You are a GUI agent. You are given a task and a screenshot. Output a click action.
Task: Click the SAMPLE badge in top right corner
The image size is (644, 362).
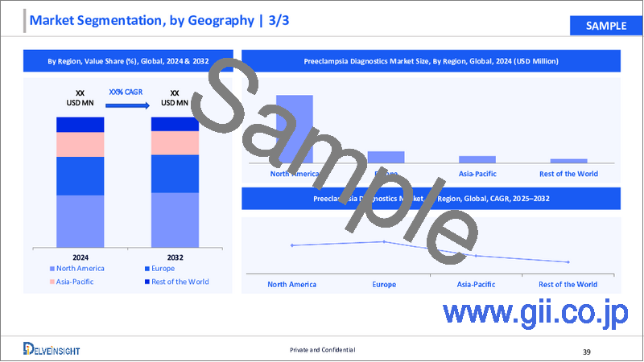tap(600, 27)
